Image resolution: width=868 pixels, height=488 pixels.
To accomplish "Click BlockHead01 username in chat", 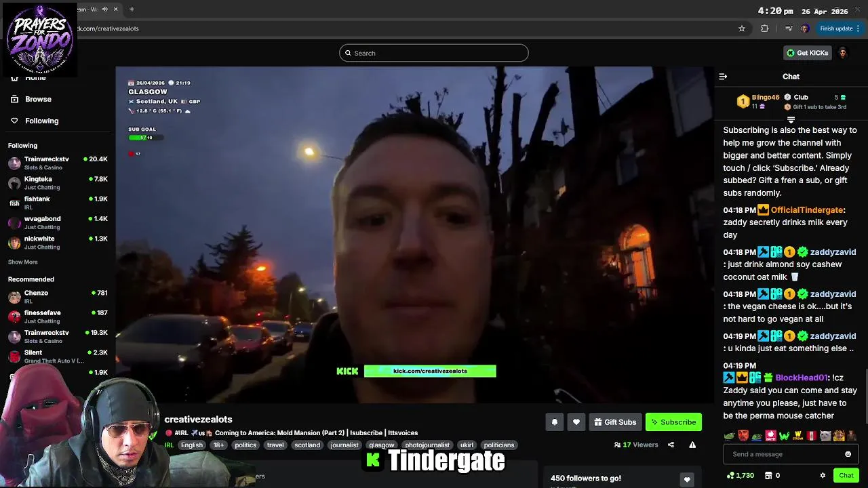I will tap(802, 378).
